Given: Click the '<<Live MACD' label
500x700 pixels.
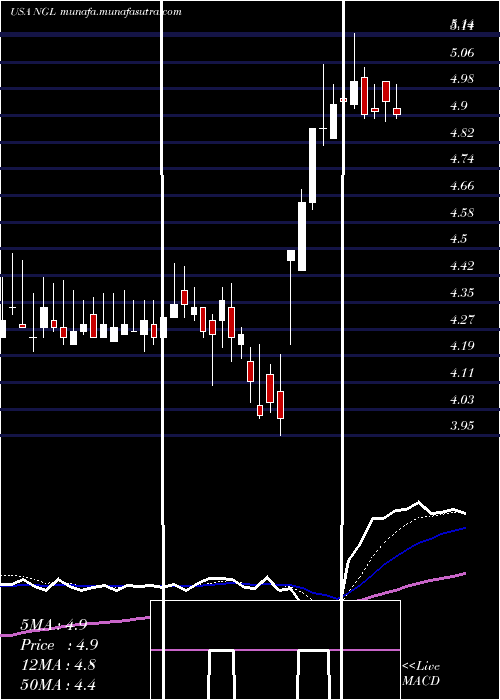Looking at the screenshot, I should tap(421, 673).
